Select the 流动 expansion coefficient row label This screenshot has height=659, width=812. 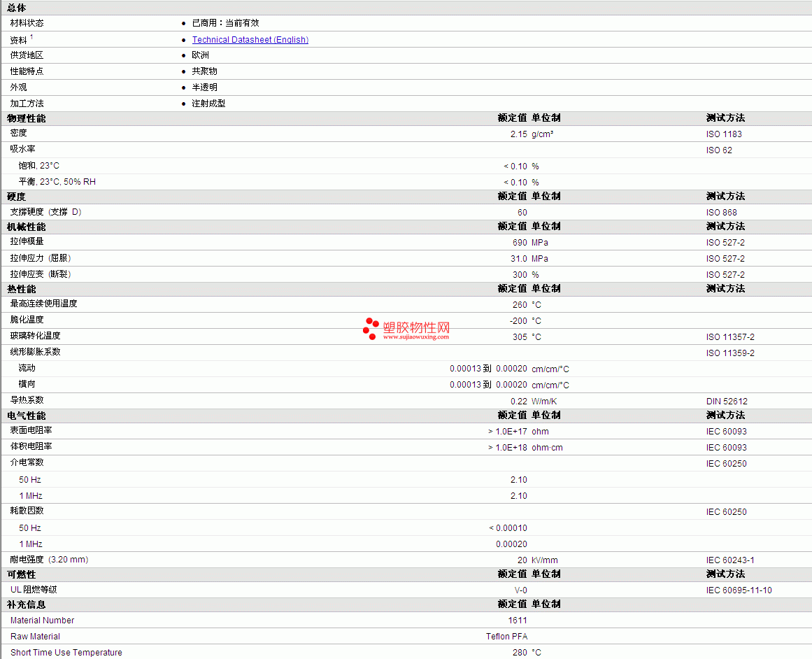[27, 369]
